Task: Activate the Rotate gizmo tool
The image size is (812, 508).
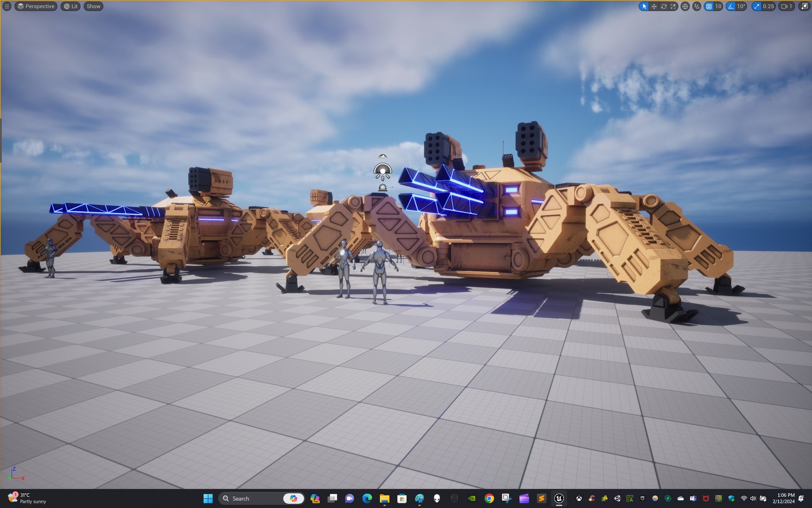Action: (x=664, y=6)
